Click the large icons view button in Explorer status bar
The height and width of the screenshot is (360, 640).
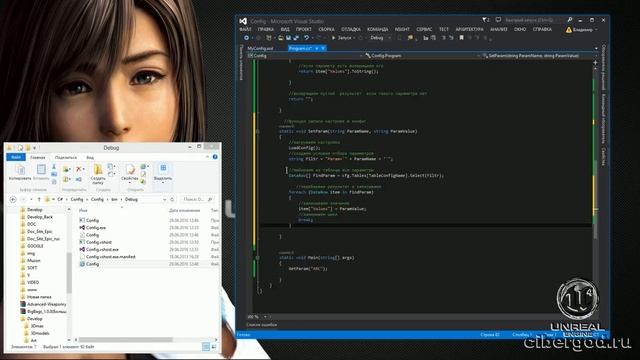213,347
